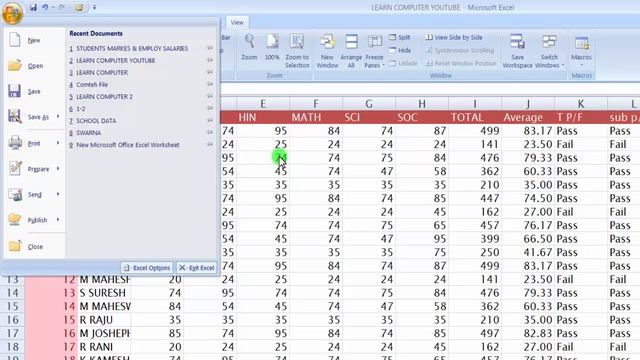
Task: Expand the Prepare submenu arrow
Action: pyautogui.click(x=58, y=169)
